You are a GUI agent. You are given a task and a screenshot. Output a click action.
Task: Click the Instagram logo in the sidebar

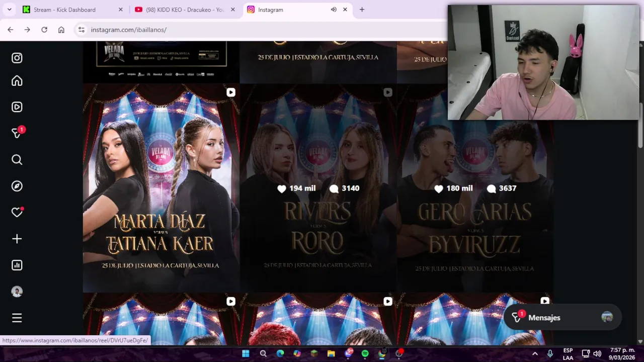17,58
